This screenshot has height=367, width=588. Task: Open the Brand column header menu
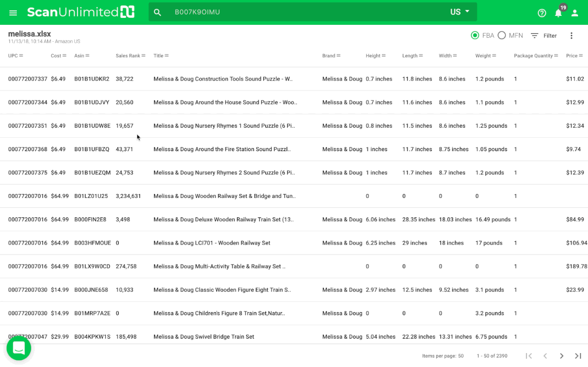pyautogui.click(x=339, y=56)
